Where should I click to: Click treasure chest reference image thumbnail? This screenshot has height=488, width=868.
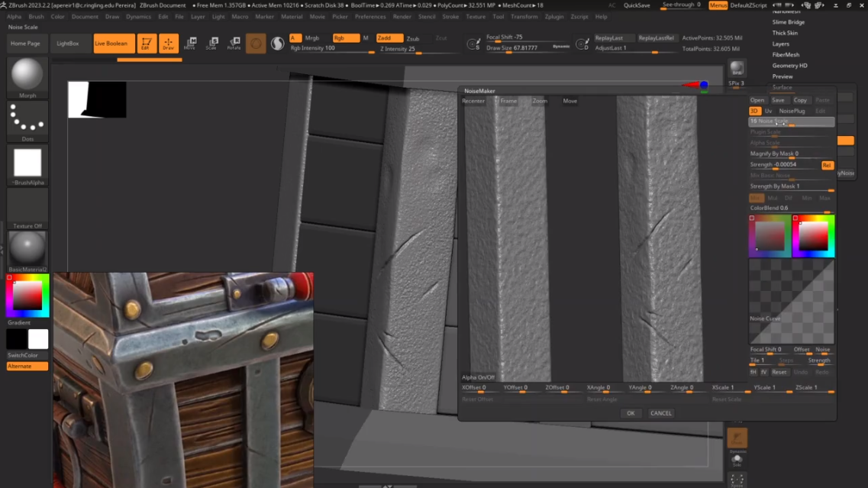tap(183, 380)
